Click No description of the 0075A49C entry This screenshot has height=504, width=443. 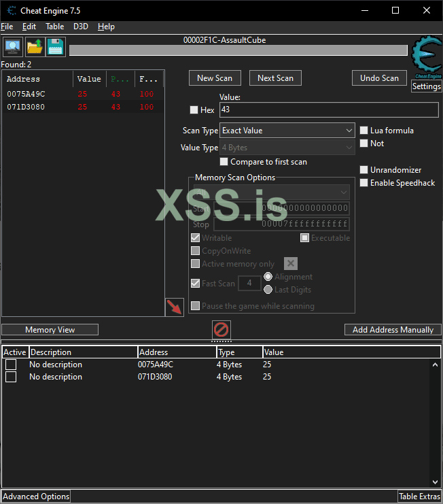[x=56, y=365]
